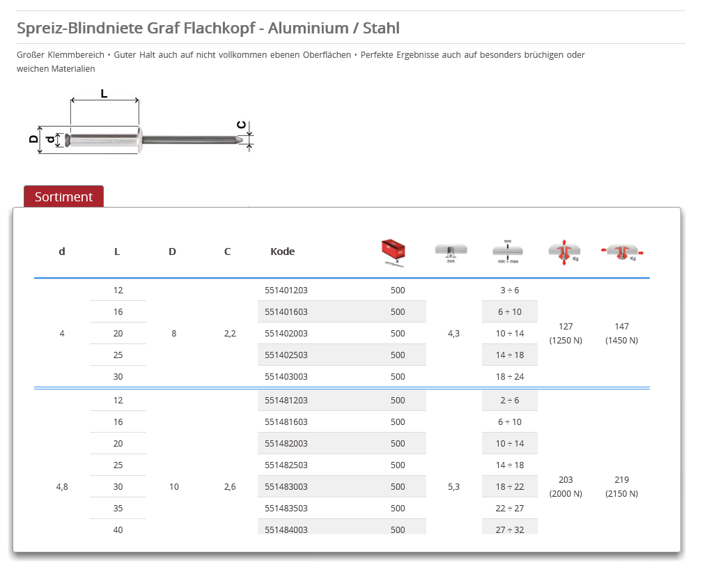Click the drill hole diameter icon
This screenshot has height=588, width=709.
(x=451, y=252)
